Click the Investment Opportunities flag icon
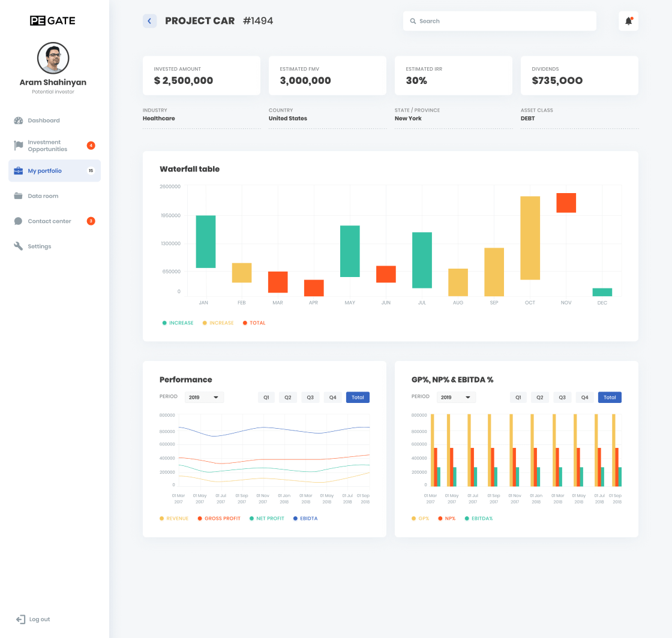The width and height of the screenshot is (672, 638). [18, 146]
